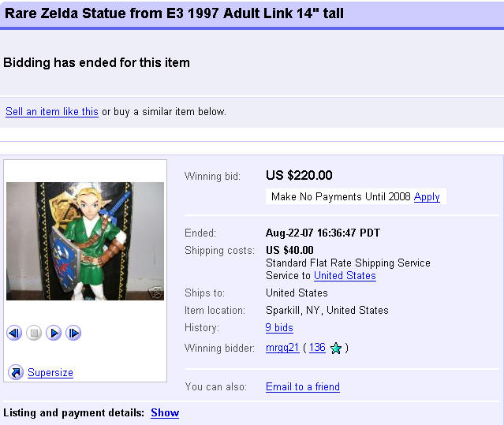Open winning bidder mrgq21's profile
The image size is (504, 425).
[x=282, y=348]
